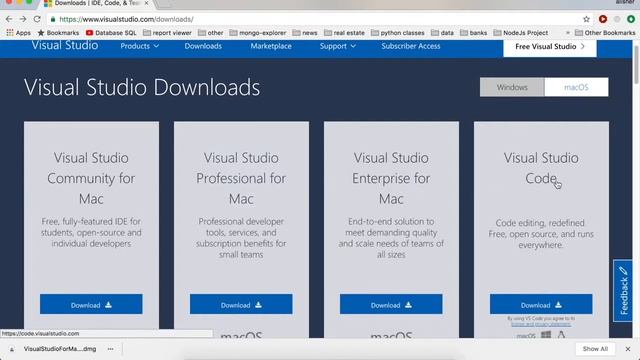Open the python classes bookmark folder
640x360 pixels.
point(398,33)
